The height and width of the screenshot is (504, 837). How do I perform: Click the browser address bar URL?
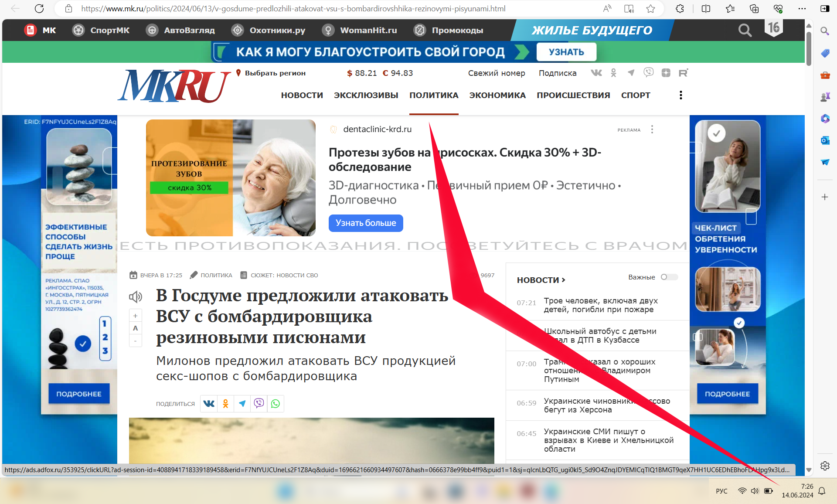(x=293, y=8)
